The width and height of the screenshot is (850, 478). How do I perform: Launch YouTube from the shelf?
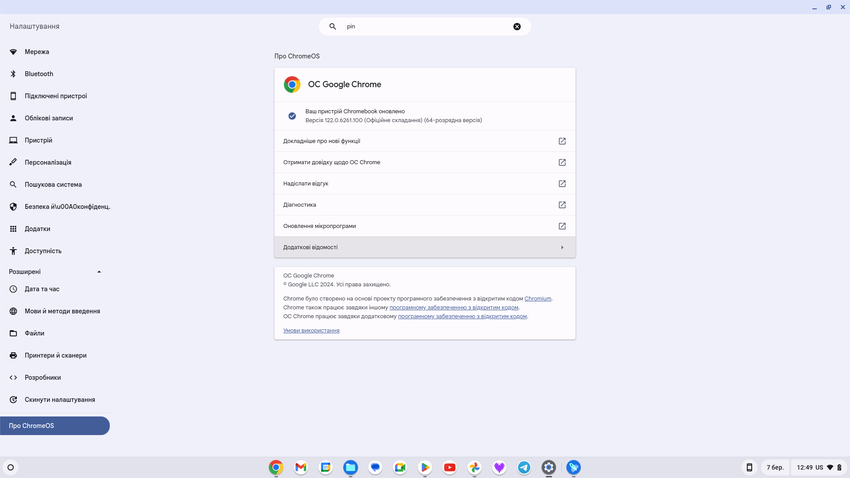pyautogui.click(x=450, y=467)
